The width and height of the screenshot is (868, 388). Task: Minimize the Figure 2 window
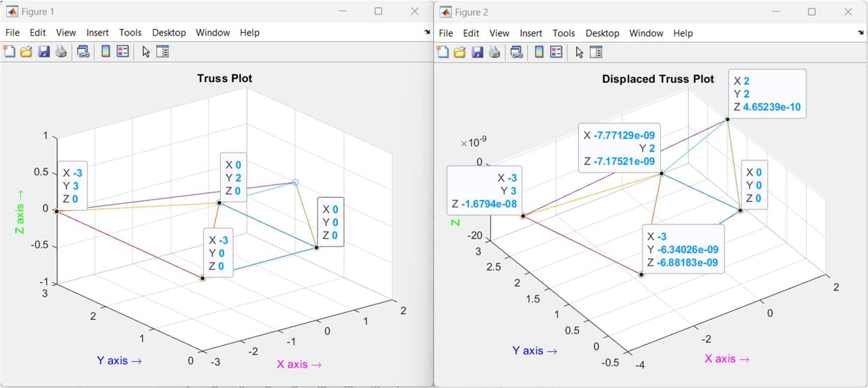[x=776, y=12]
